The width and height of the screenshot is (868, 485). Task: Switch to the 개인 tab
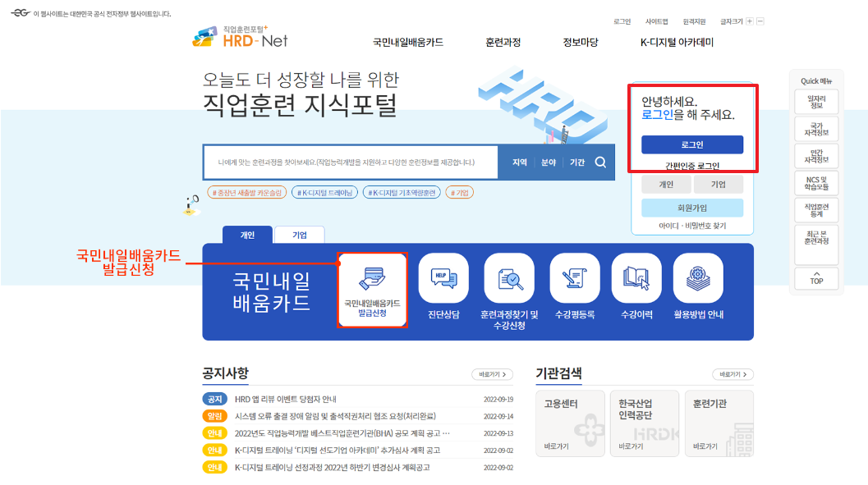coord(247,235)
